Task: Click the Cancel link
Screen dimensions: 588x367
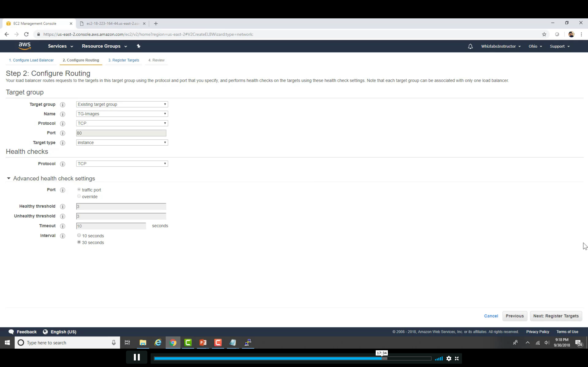Action: pos(491,316)
